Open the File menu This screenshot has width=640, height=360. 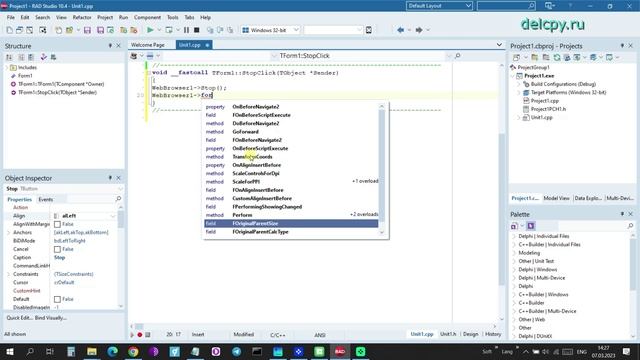tap(11, 18)
